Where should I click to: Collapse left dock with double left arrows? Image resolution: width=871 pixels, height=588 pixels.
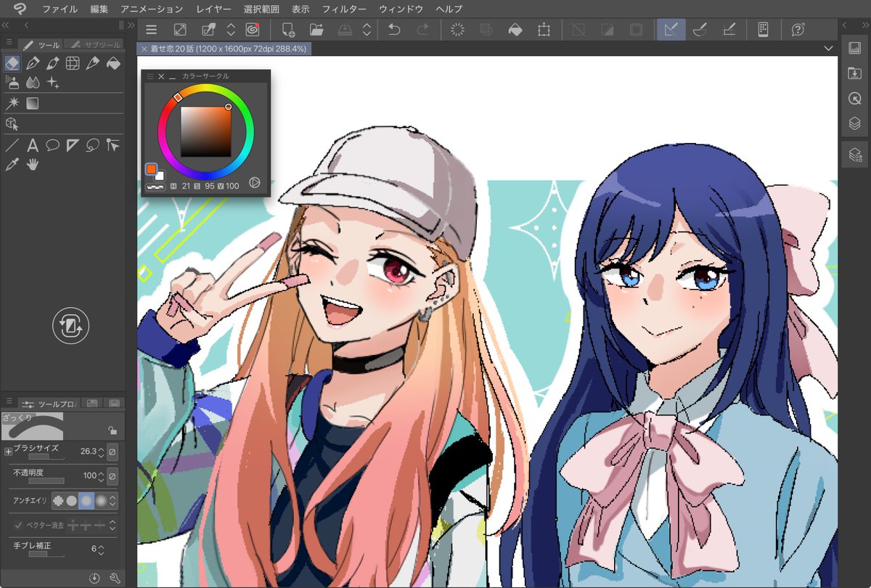pos(7,25)
